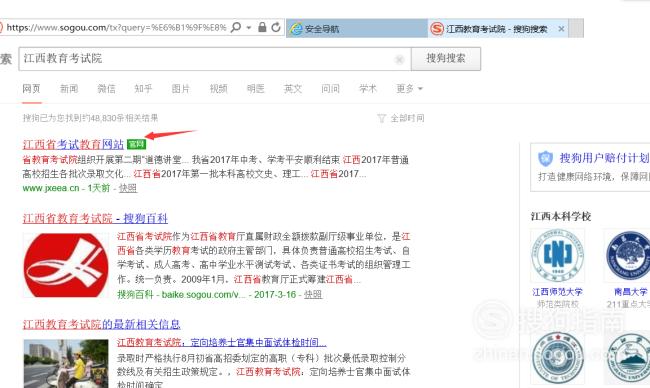This screenshot has width=650, height=388.
Task: Refresh the page with reload icon
Action: tap(276, 27)
